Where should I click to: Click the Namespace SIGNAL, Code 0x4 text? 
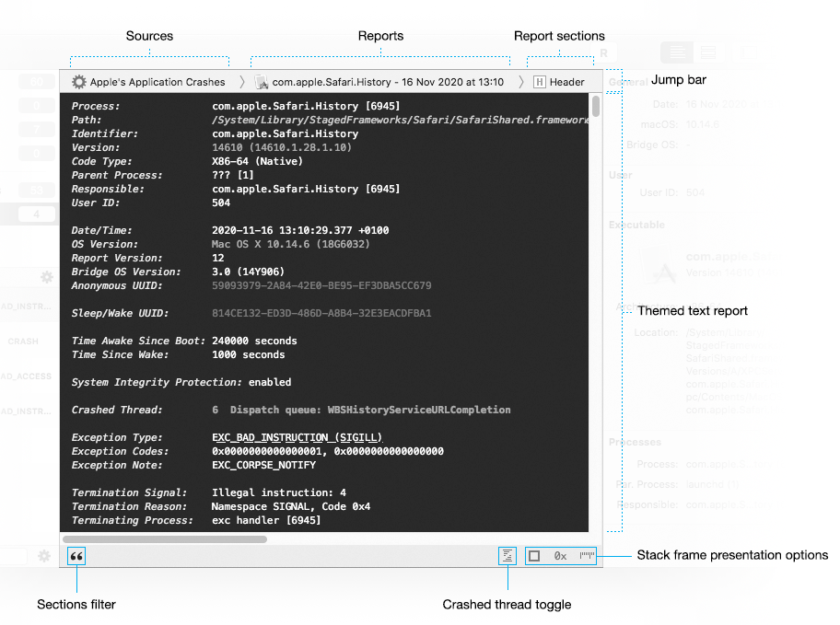tap(291, 506)
